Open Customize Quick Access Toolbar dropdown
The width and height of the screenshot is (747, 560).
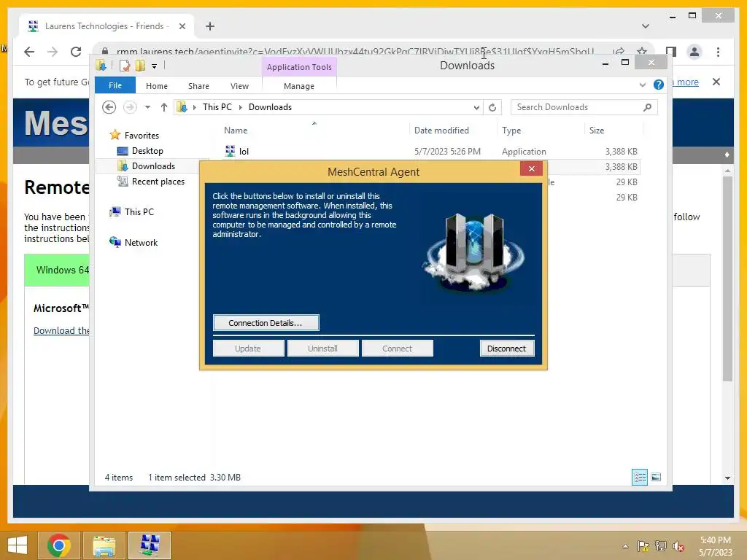coord(155,66)
